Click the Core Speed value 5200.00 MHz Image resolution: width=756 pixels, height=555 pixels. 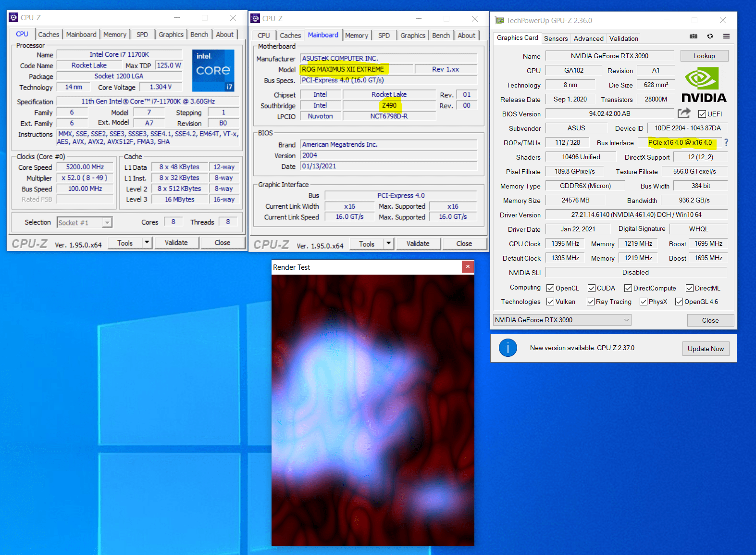click(x=85, y=167)
